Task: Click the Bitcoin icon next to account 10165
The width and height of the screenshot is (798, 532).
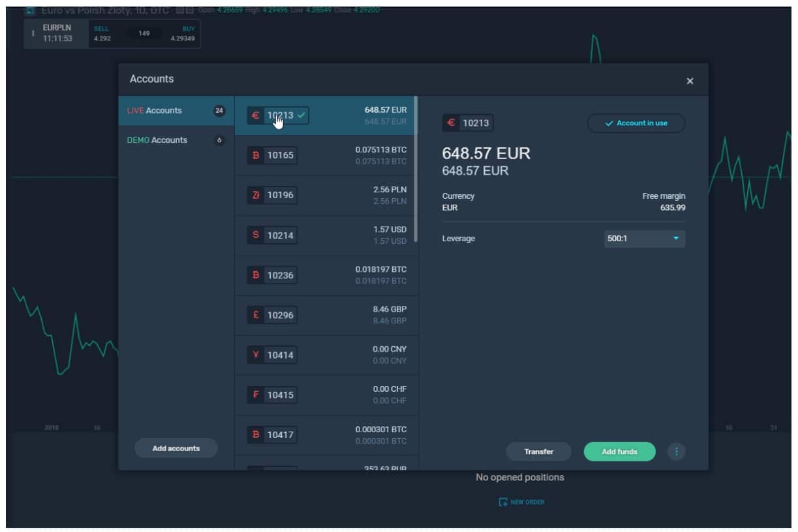Action: point(256,156)
